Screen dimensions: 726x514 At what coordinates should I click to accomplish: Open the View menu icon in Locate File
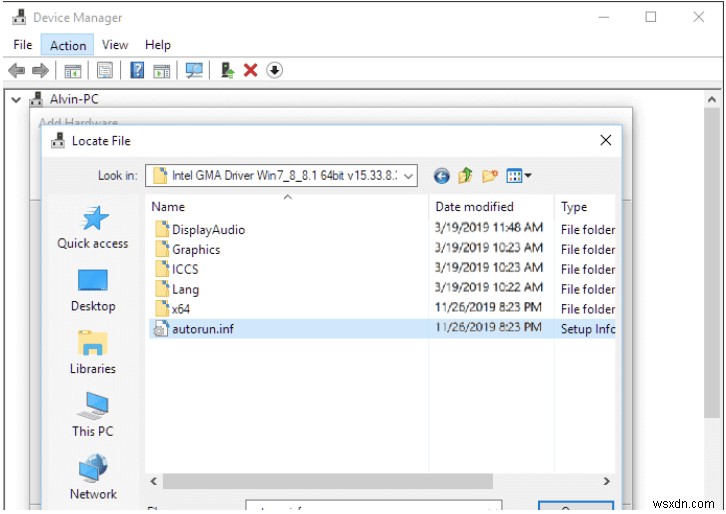tap(519, 176)
